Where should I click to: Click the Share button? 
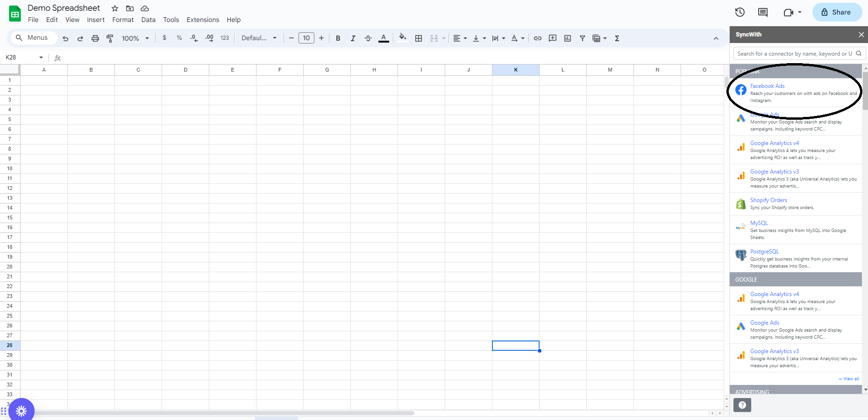(837, 12)
